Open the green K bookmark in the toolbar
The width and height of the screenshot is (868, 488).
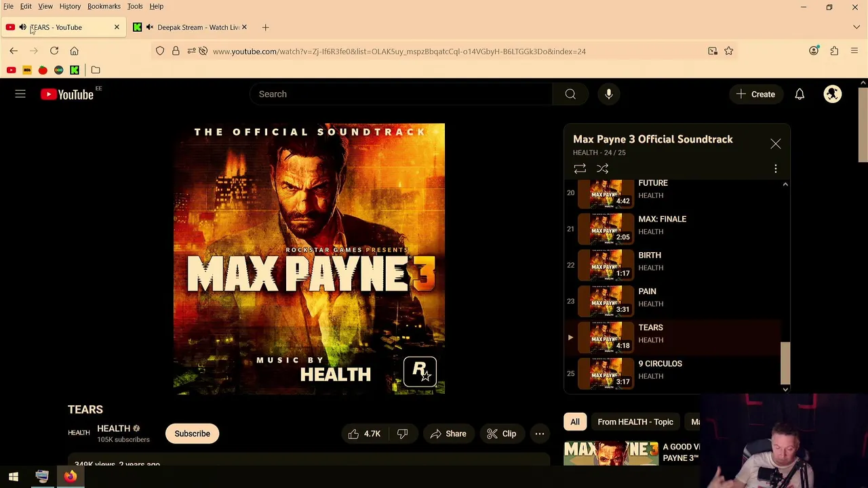(x=75, y=70)
